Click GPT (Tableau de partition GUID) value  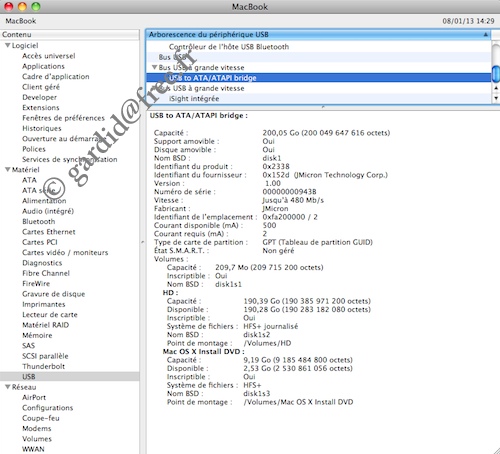(x=317, y=242)
